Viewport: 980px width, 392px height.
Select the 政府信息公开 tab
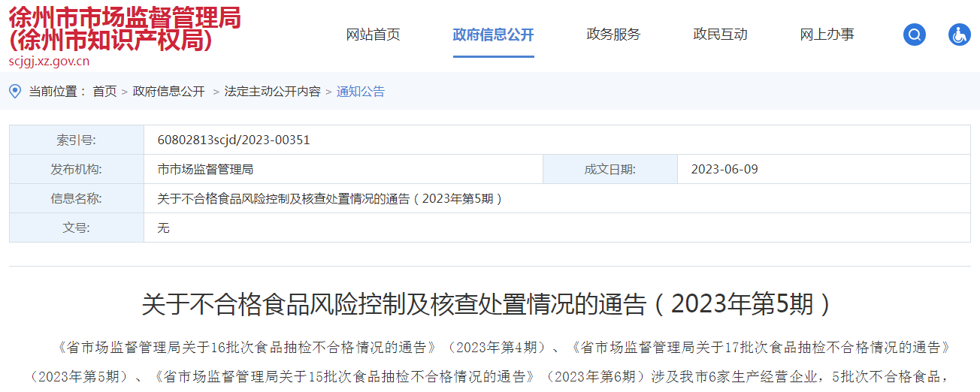[493, 35]
